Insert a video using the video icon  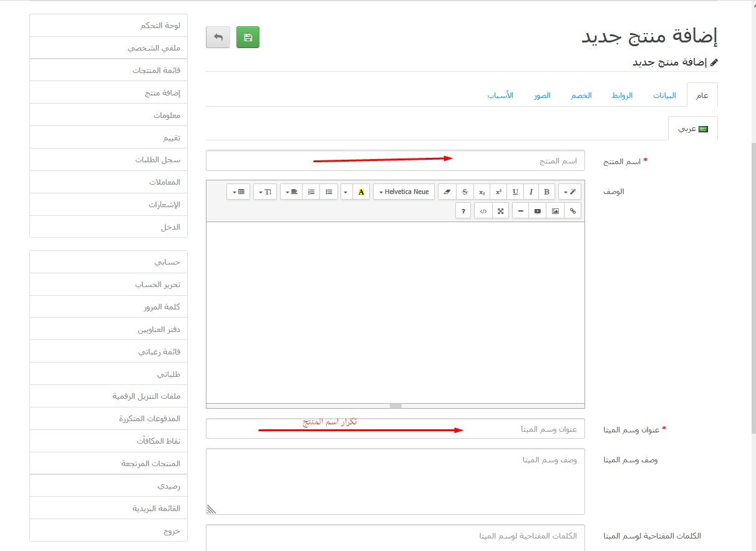pos(537,211)
